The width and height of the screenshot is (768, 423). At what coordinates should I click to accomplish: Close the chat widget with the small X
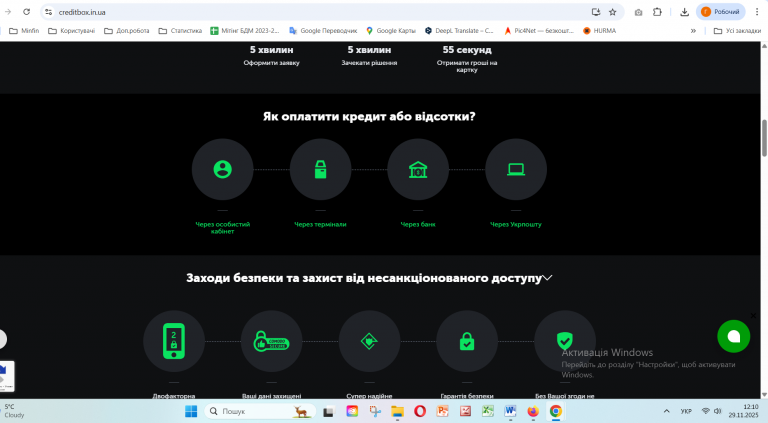753,316
